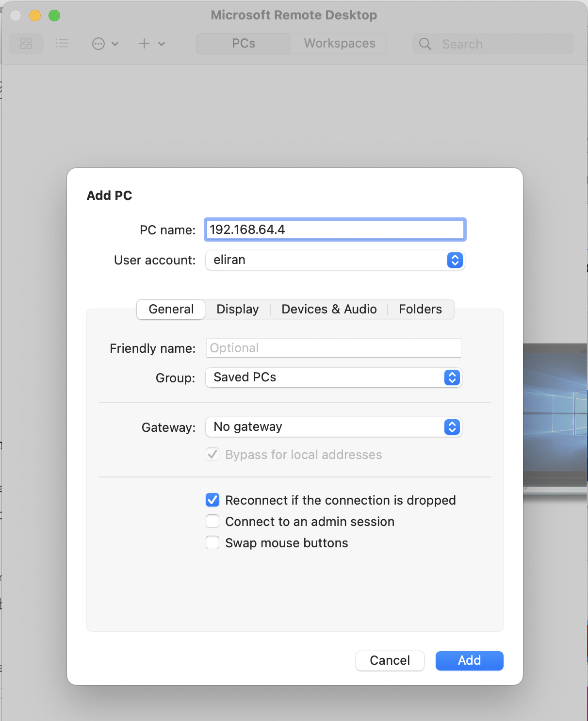Select the Display tab
This screenshot has width=588, height=721.
click(x=238, y=309)
